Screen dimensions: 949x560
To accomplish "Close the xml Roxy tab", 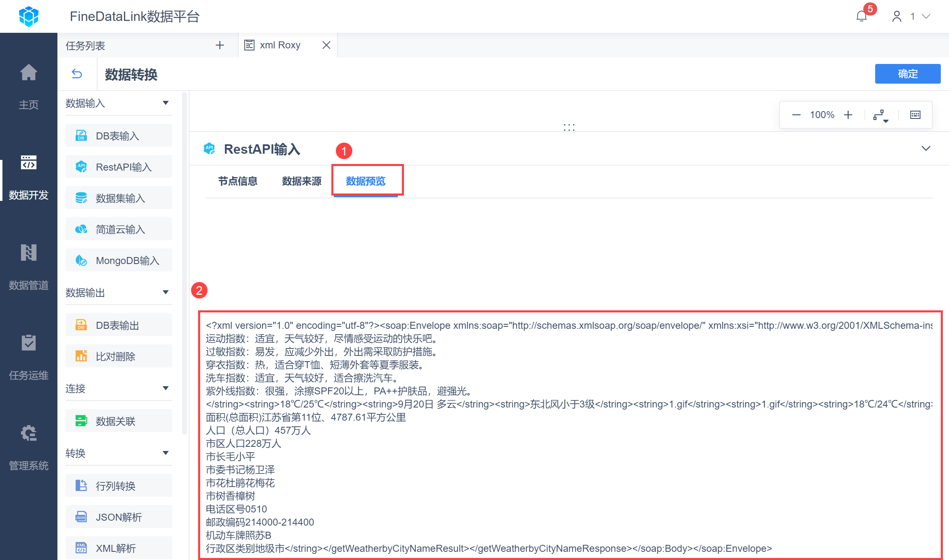I will pyautogui.click(x=326, y=45).
